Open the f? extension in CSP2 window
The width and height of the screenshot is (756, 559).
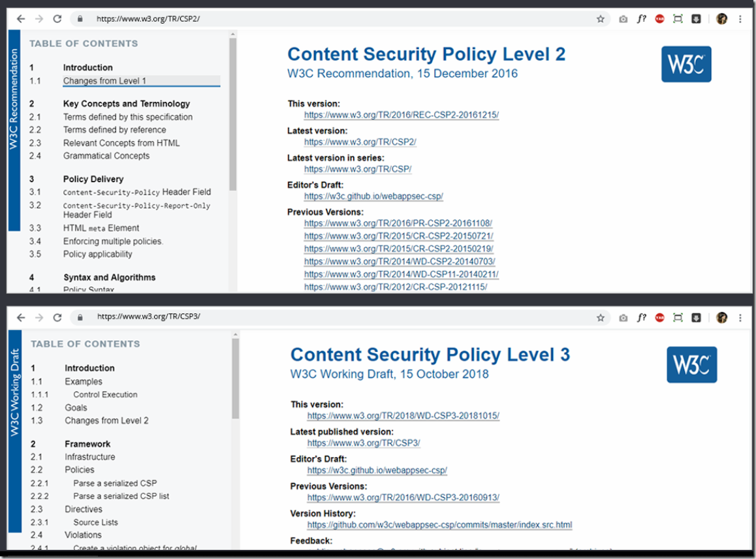pyautogui.click(x=641, y=19)
